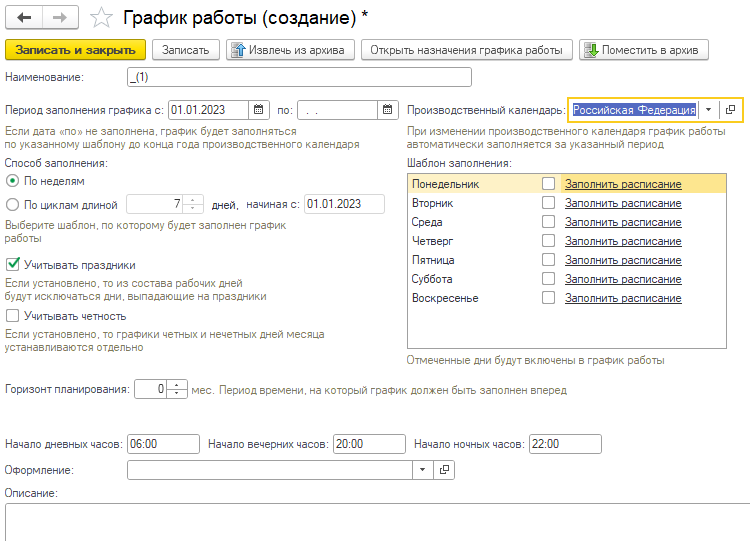Click the forward navigation arrow

[x=60, y=18]
